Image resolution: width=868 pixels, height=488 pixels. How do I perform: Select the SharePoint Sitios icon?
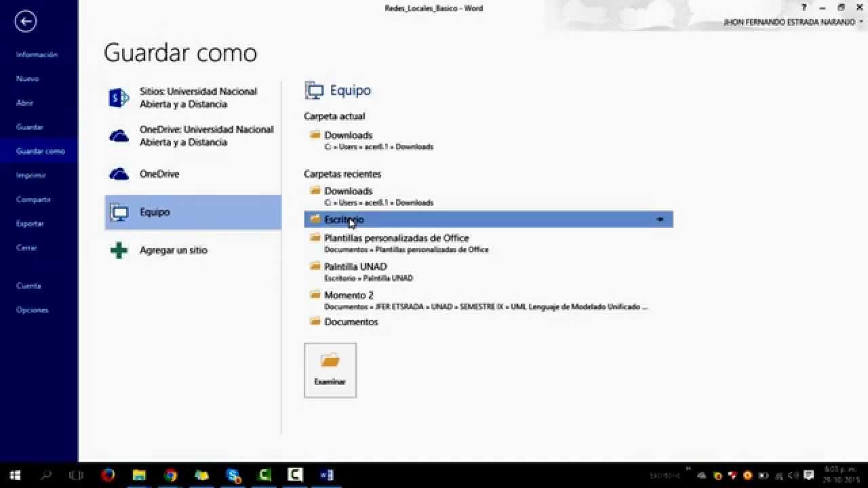pos(119,98)
